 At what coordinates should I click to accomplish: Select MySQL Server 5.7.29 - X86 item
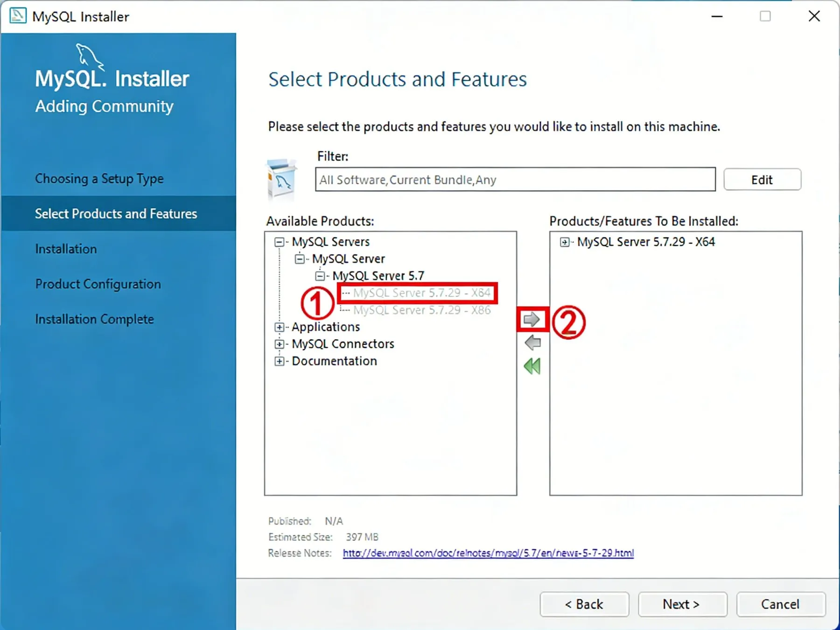(x=422, y=310)
